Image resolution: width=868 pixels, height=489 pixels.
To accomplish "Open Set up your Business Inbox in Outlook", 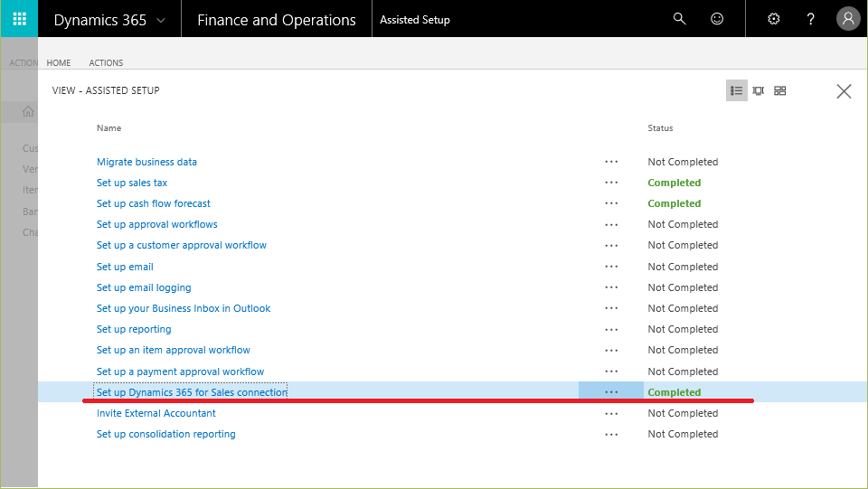I will 184,308.
